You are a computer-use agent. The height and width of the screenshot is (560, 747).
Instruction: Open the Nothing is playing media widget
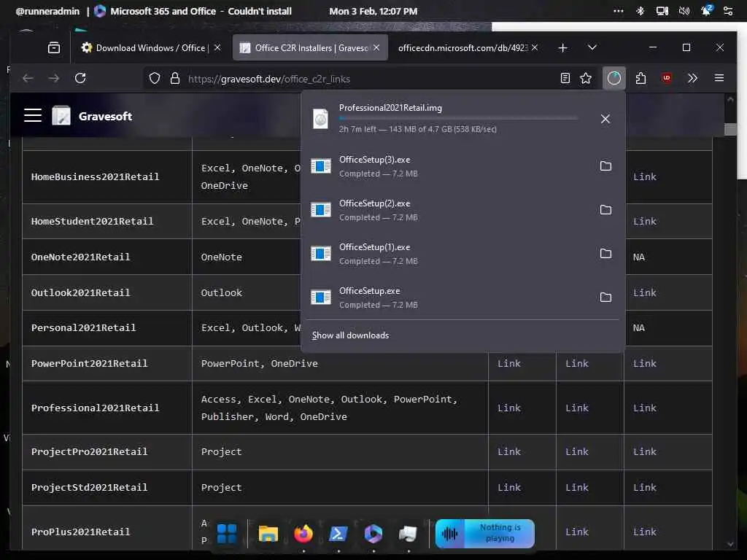tap(484, 533)
